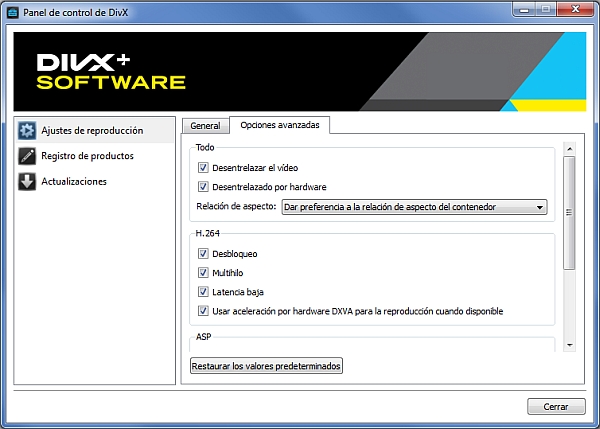Image resolution: width=600 pixels, height=429 pixels.
Task: Uncheck Desentrelazado por hardware
Action: pyautogui.click(x=203, y=187)
